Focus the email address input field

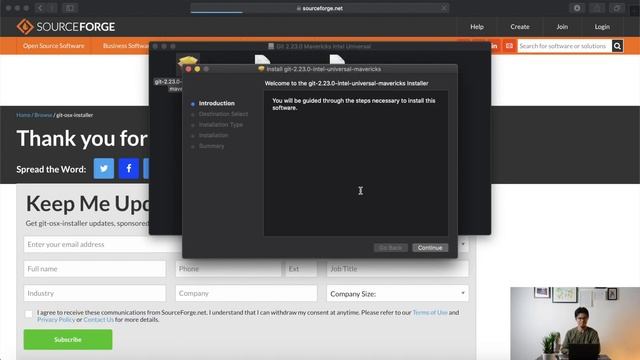pyautogui.click(x=102, y=244)
